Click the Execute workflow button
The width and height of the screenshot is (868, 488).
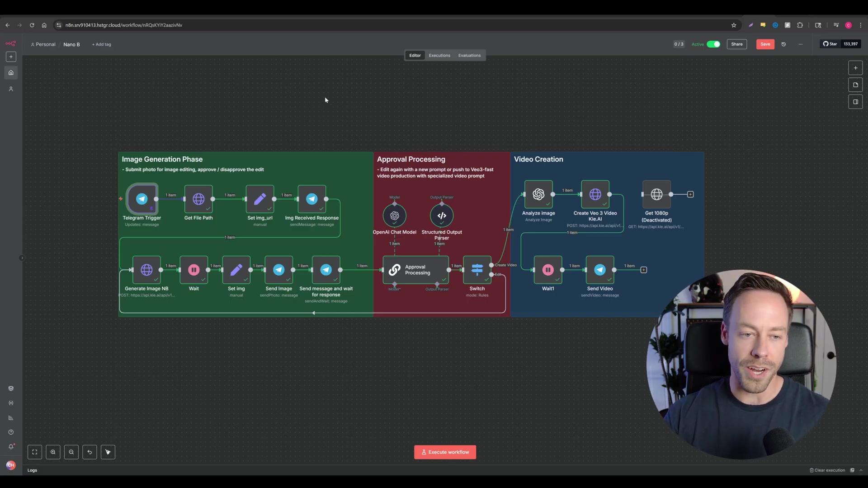[x=445, y=452]
